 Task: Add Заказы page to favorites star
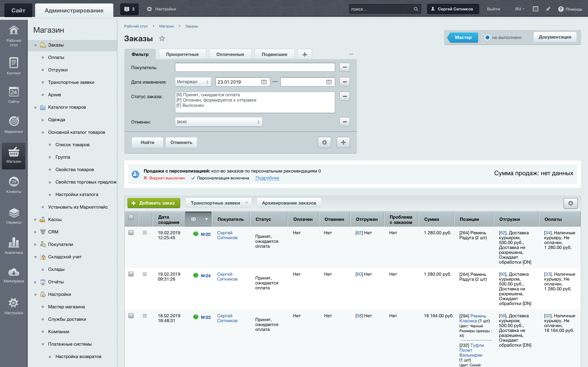click(162, 38)
